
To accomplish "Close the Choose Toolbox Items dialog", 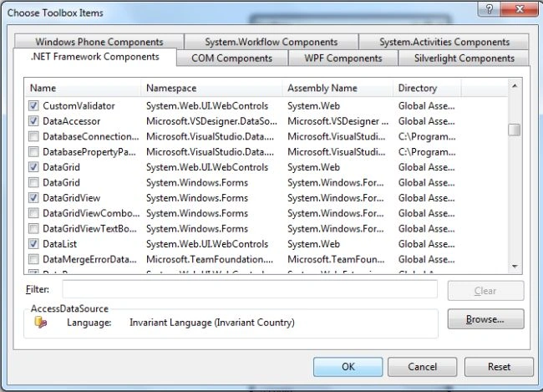I will 519,8.
